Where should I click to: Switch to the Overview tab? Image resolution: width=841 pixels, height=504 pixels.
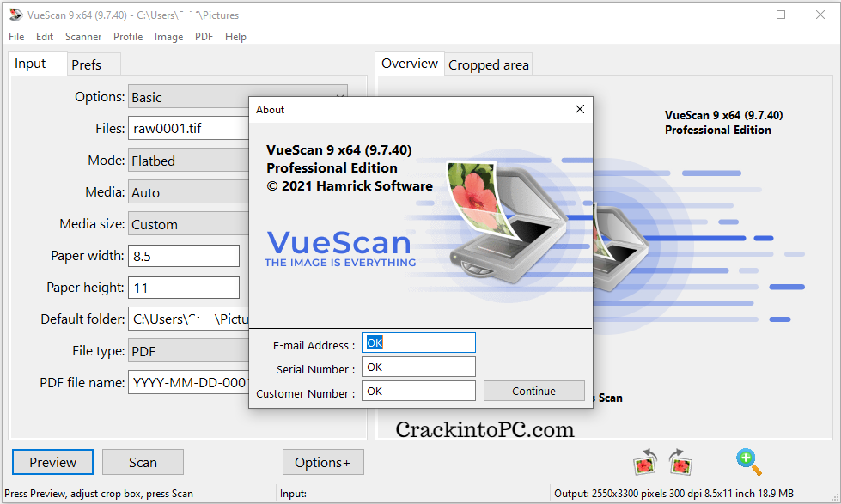(410, 64)
